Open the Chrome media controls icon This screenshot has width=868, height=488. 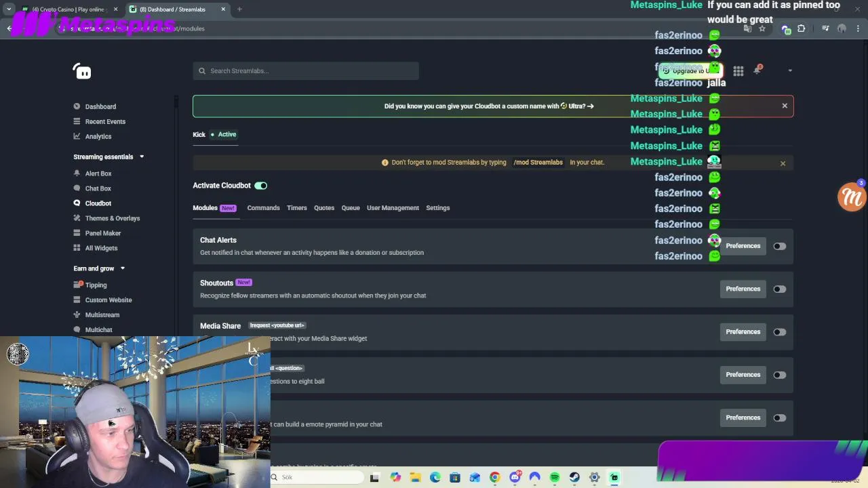(825, 28)
